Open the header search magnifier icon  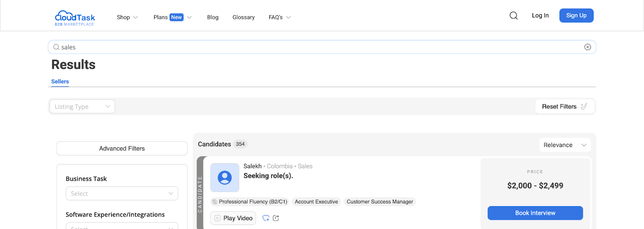pyautogui.click(x=514, y=16)
